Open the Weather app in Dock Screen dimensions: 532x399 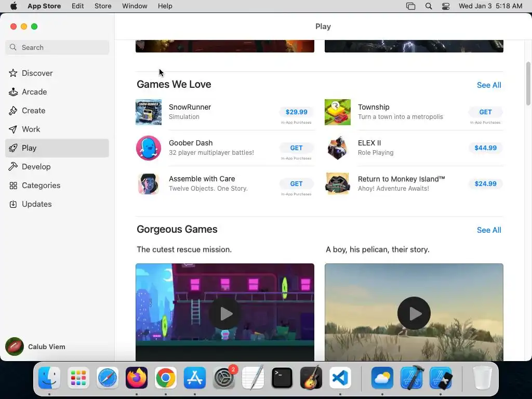(x=382, y=378)
